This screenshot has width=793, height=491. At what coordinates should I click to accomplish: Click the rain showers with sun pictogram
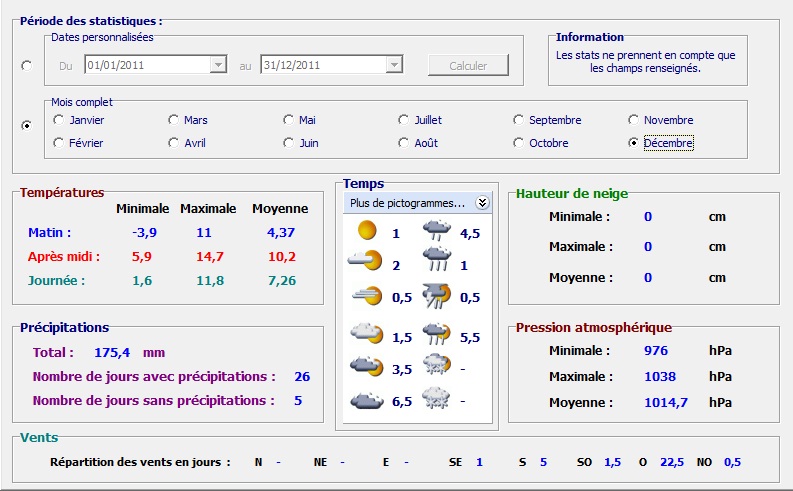[x=436, y=335]
